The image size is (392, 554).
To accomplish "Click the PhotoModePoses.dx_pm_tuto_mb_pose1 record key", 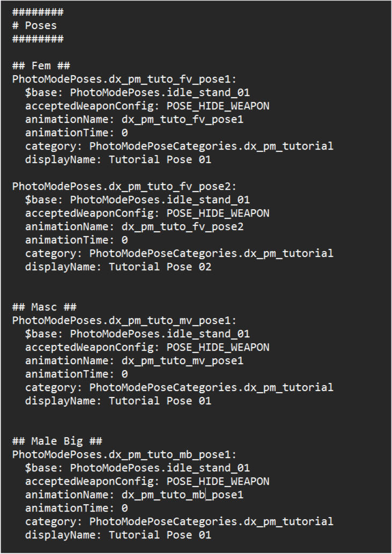I will (x=124, y=455).
